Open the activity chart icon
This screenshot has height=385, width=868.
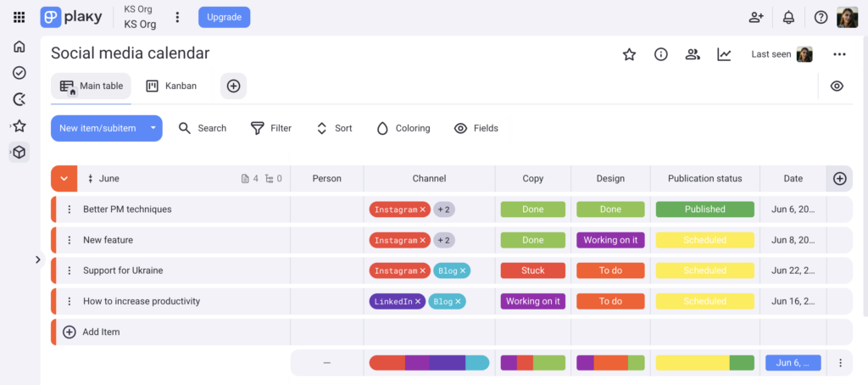(724, 54)
